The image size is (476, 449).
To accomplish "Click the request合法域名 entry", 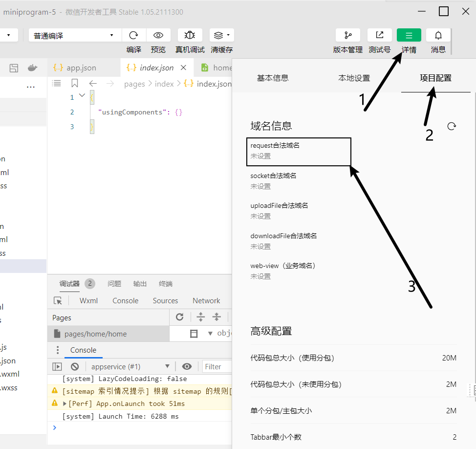I will (x=299, y=152).
